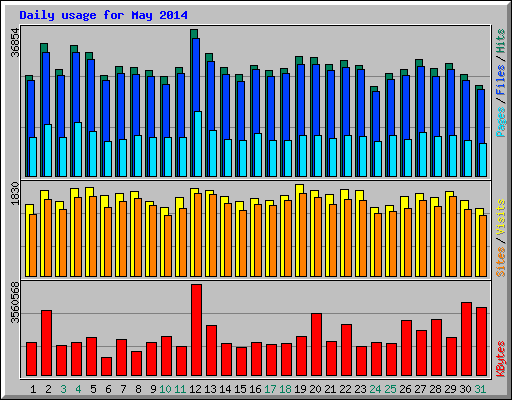This screenshot has height=400, width=512.
Task: Click day 15 label on x-axis
Action: [x=240, y=389]
